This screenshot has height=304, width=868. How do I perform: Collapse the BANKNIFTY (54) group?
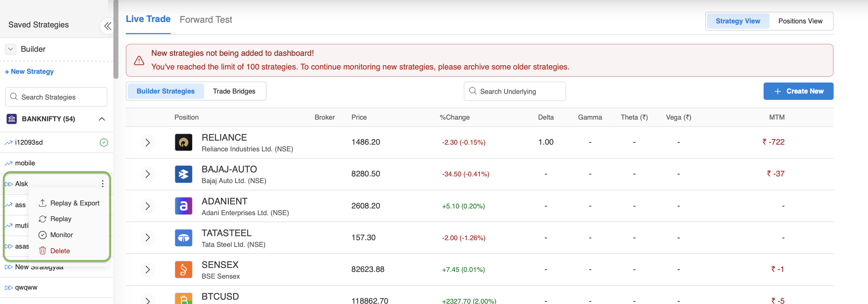(102, 119)
